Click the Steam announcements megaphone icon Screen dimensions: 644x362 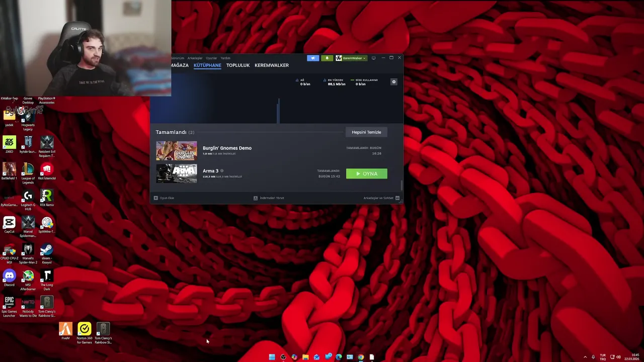click(313, 58)
